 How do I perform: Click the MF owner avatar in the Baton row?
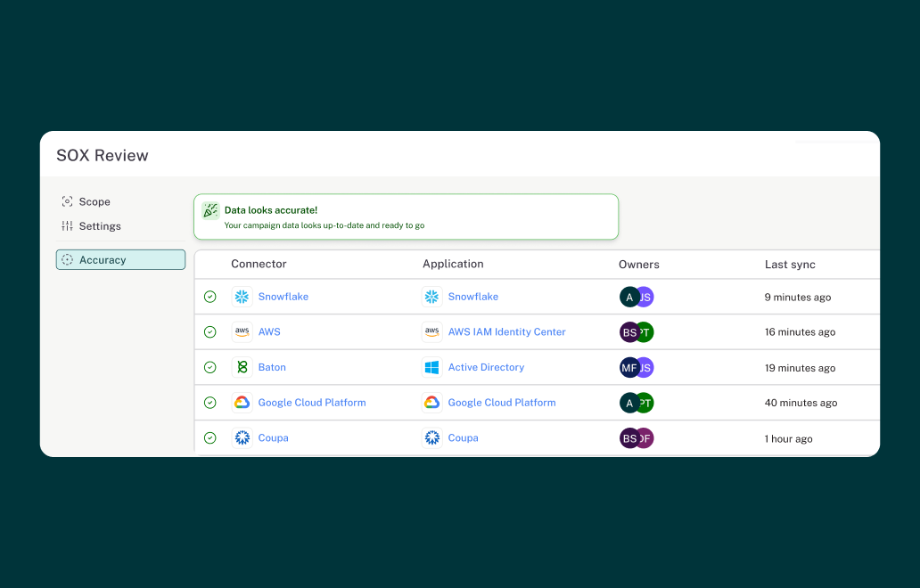click(629, 368)
